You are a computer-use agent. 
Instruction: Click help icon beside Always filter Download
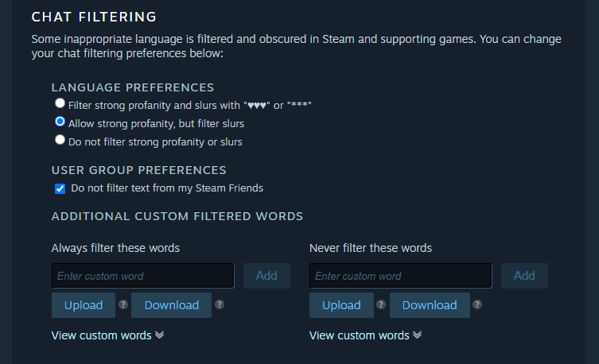[x=220, y=304]
